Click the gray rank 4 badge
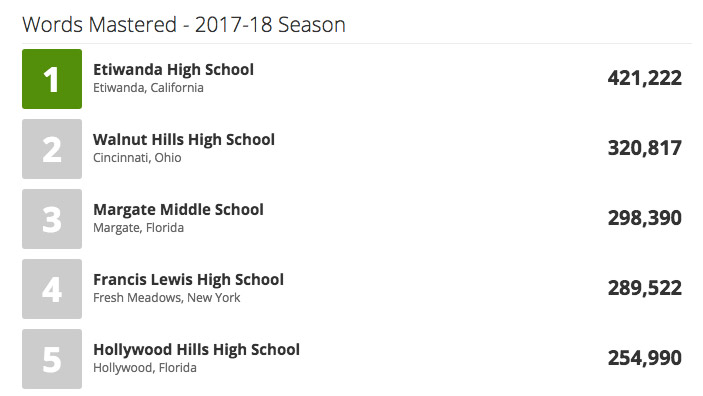 click(x=52, y=289)
